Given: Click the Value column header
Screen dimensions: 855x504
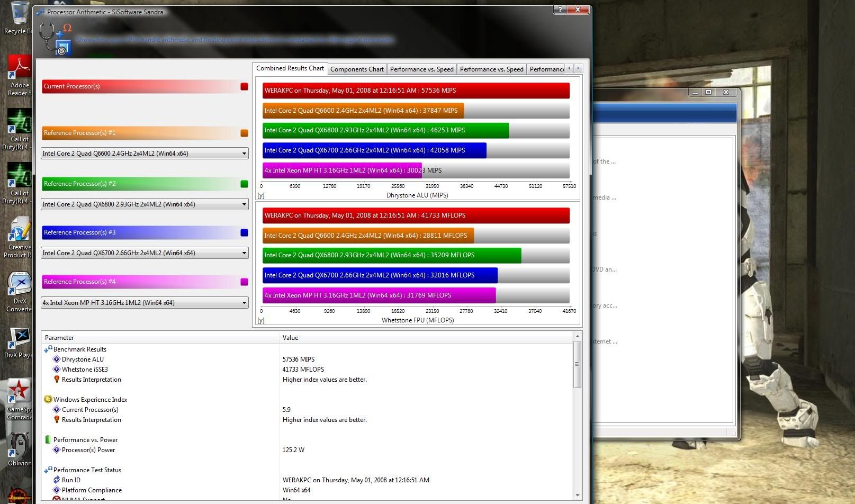Looking at the screenshot, I should point(426,338).
